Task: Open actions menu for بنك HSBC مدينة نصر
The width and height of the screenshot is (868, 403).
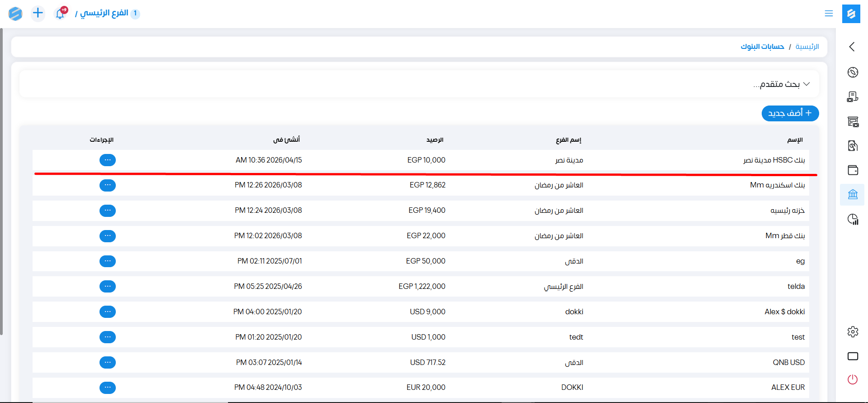Action: pos(108,160)
